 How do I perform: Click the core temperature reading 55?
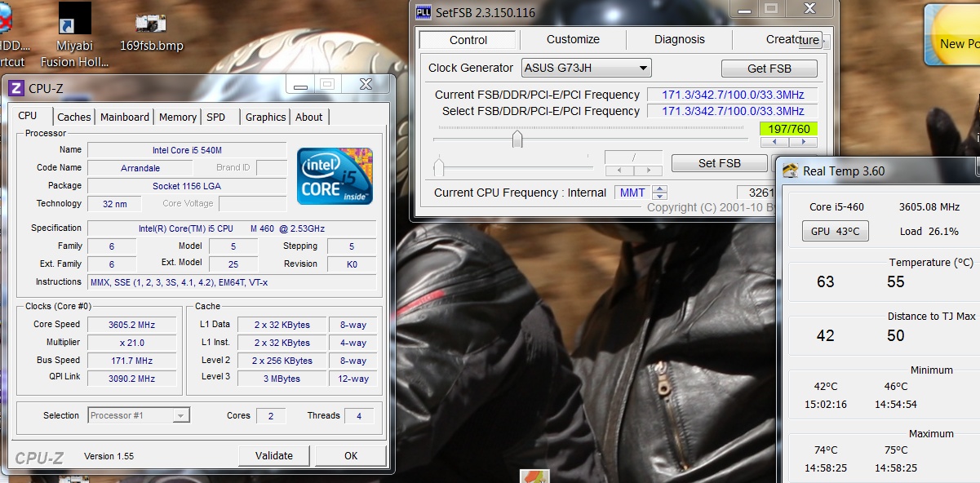point(896,281)
